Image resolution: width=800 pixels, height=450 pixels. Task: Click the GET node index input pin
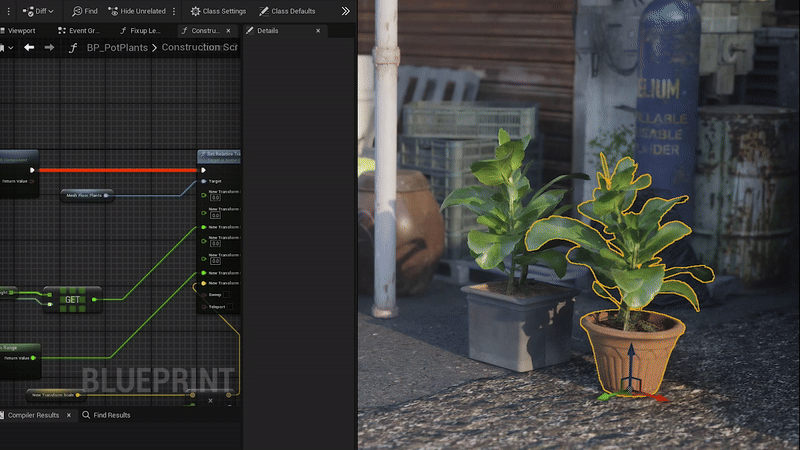(49, 305)
